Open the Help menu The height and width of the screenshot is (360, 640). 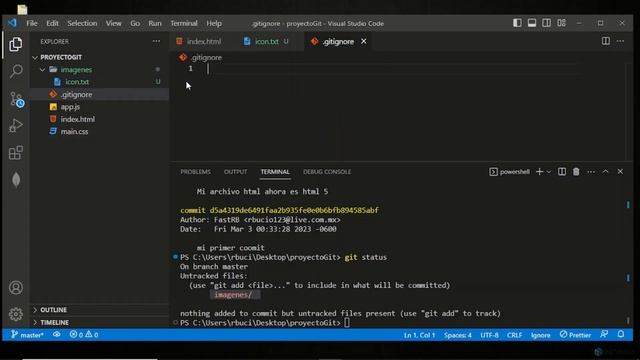pyautogui.click(x=214, y=23)
